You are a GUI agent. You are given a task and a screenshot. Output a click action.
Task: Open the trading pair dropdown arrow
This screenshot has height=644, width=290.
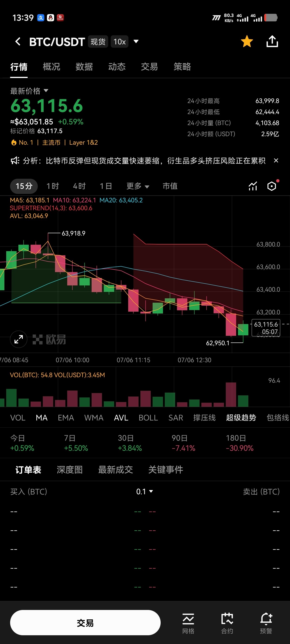[136, 41]
